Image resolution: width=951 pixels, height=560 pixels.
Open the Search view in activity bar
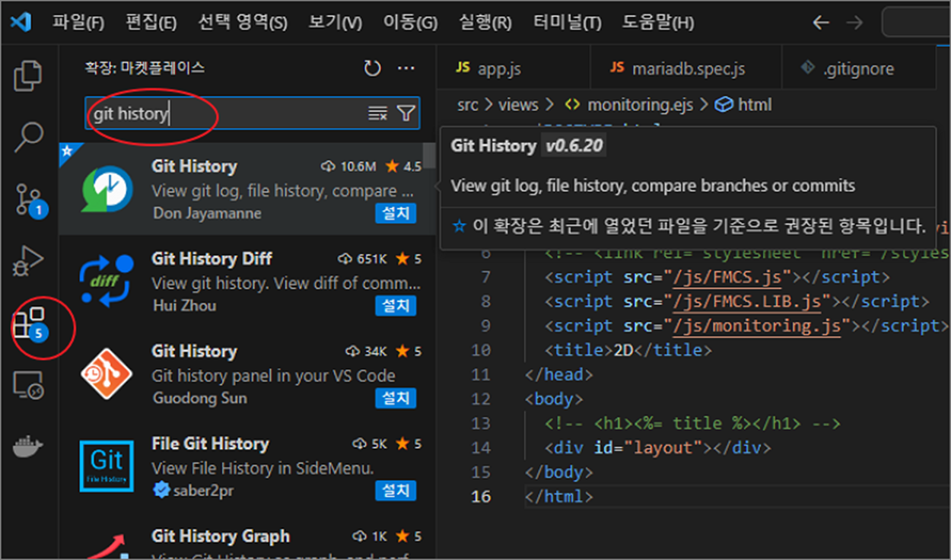click(28, 136)
